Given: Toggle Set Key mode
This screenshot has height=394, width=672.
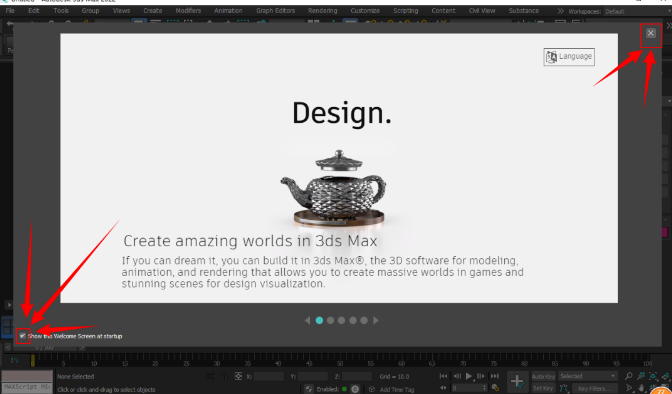Looking at the screenshot, I should (x=543, y=388).
